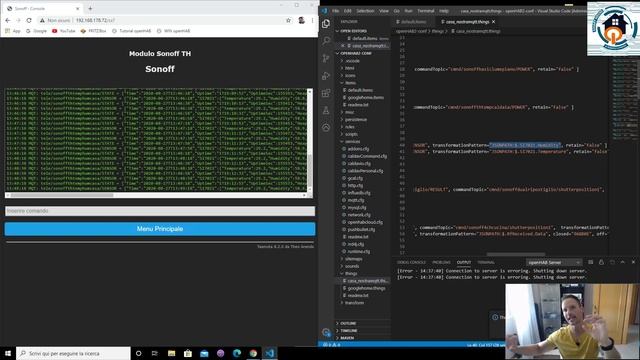Open Cortana circle on taskbar
Screen dimensions: 640x360
coord(138,353)
